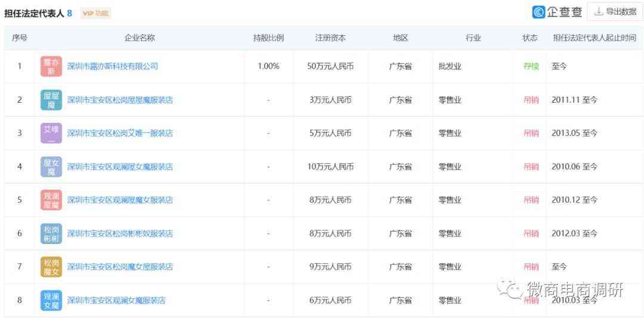Click the 艾唯一 purple logo tile

(x=51, y=133)
